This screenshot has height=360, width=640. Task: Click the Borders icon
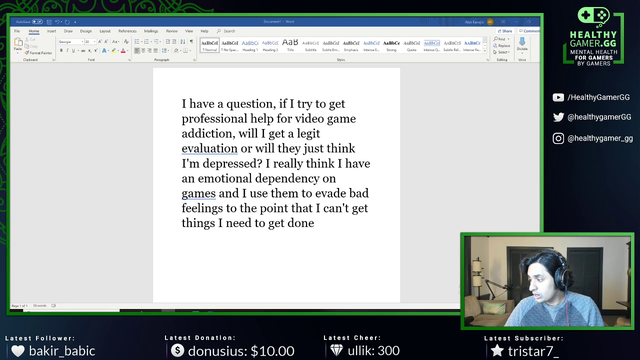pos(186,51)
